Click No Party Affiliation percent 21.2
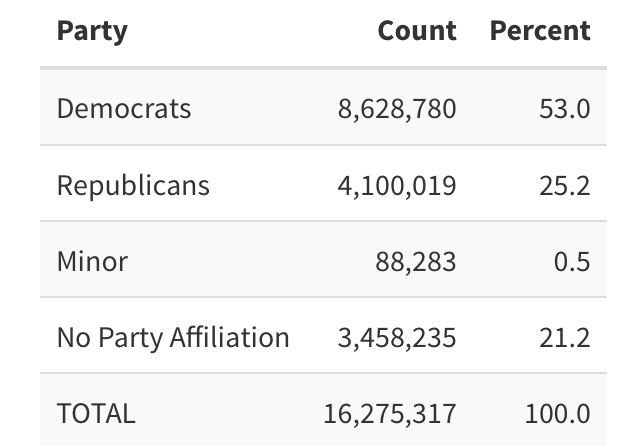This screenshot has width=638, height=446. tap(564, 338)
